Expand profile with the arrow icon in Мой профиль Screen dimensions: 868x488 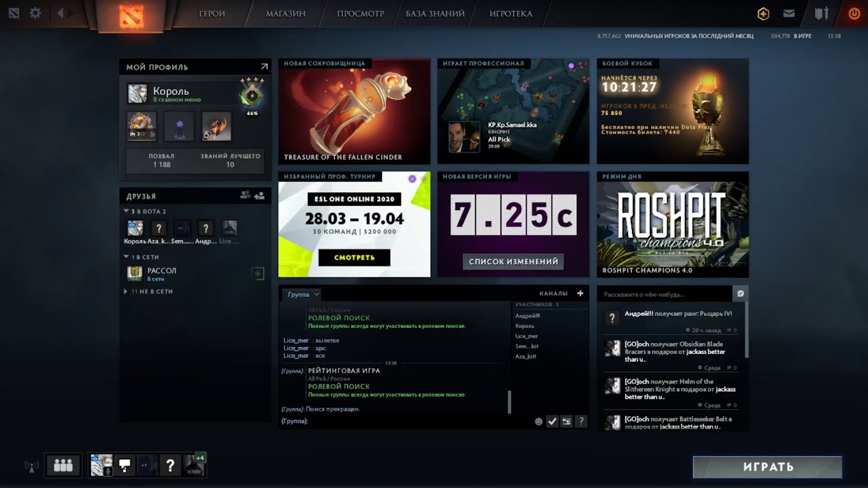(x=264, y=66)
